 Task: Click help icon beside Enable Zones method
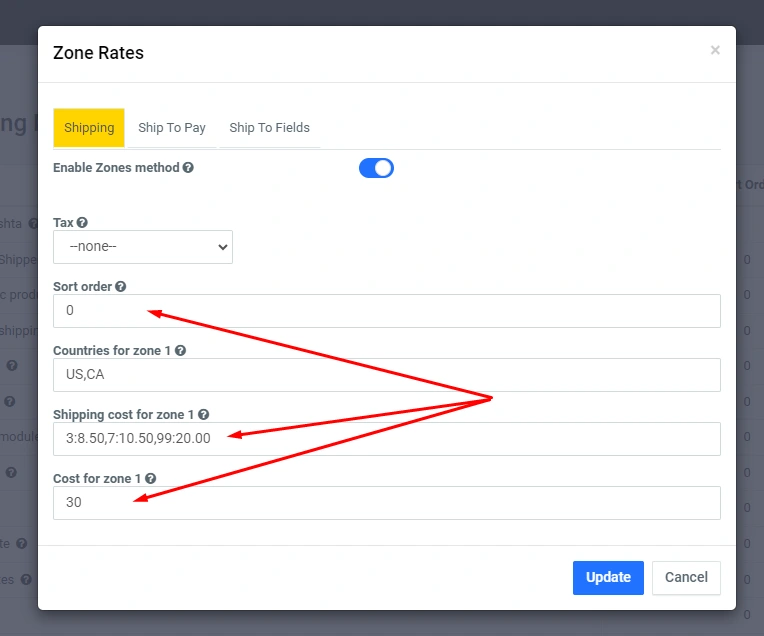[x=188, y=168]
